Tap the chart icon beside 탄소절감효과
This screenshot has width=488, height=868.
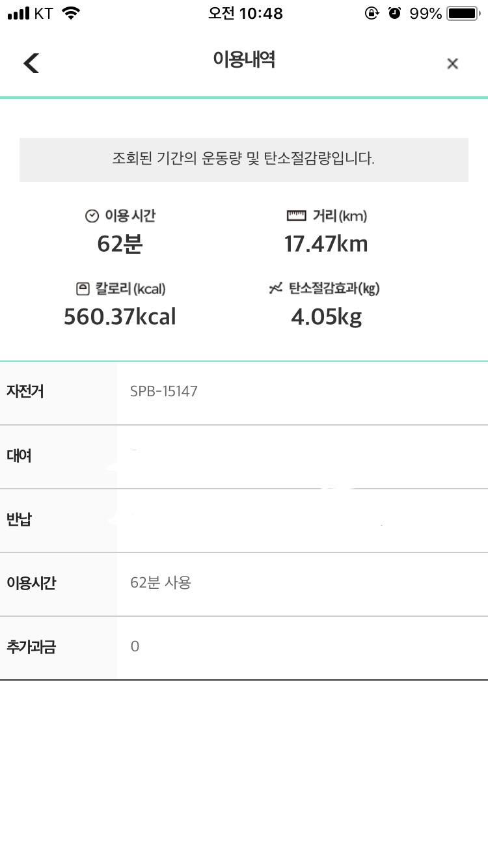[x=276, y=288]
